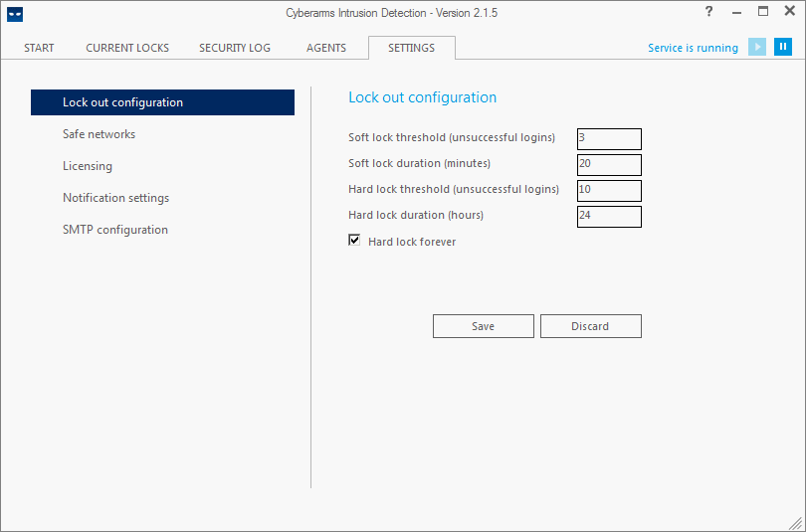Click the Lock out configuration heading
The width and height of the screenshot is (806, 532).
click(x=423, y=97)
